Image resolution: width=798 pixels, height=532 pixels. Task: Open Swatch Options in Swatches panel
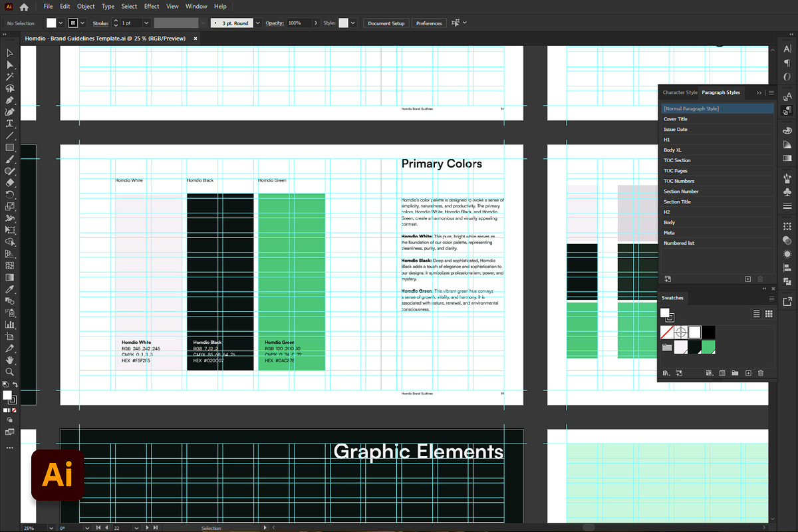point(722,373)
